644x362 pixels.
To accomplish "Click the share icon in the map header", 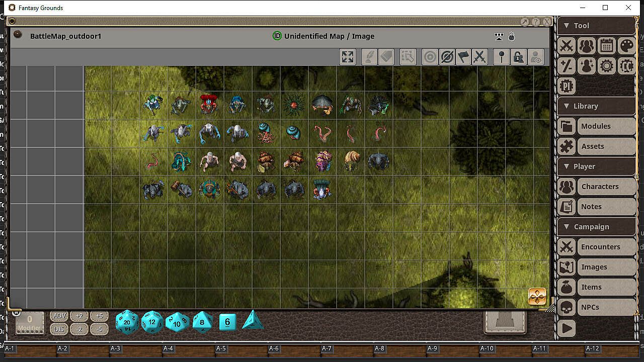I will tap(499, 36).
